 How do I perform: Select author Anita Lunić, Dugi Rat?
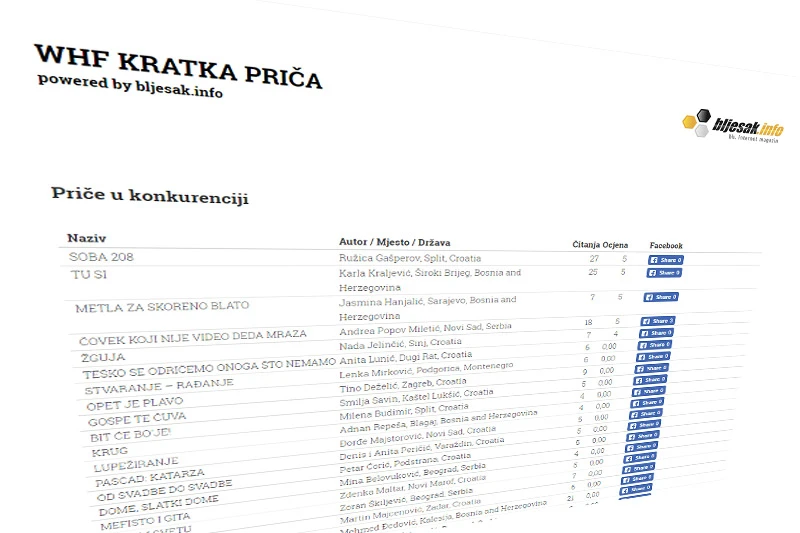pyautogui.click(x=406, y=358)
